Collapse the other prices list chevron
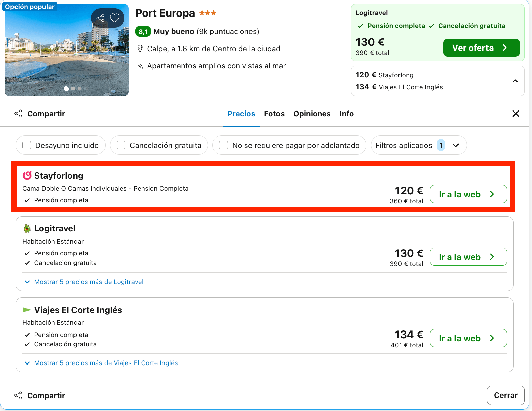 coord(515,81)
